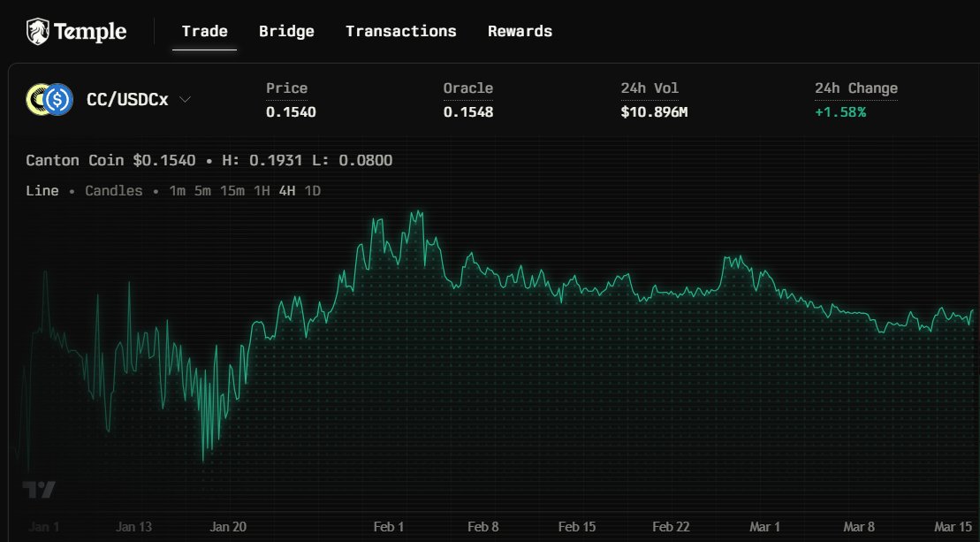
Task: Click the oracle value 0.1548
Action: pos(468,112)
